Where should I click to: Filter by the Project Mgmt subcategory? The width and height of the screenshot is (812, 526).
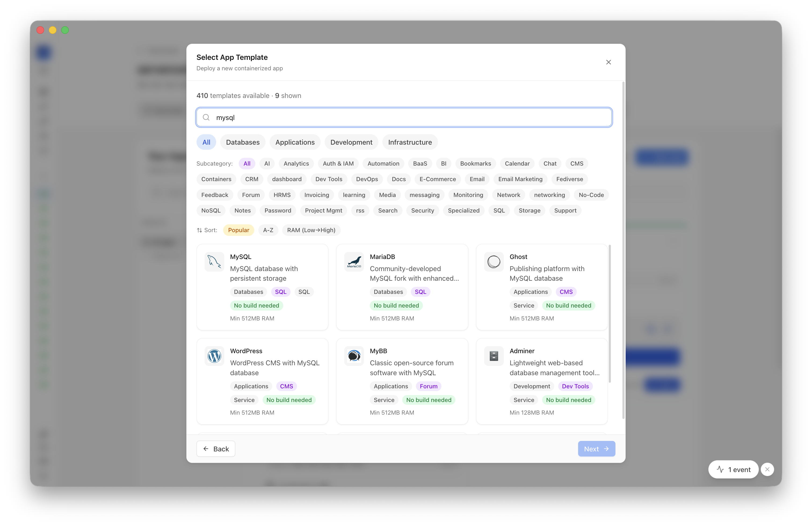324,210
